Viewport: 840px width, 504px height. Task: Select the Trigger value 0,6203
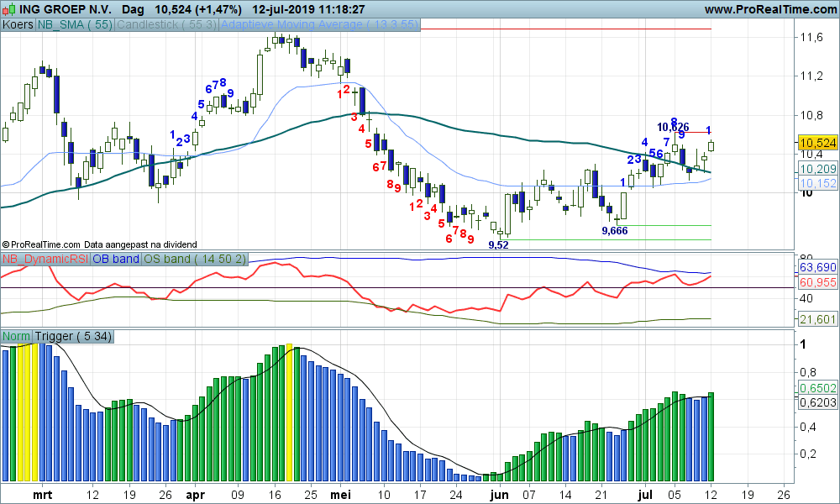(817, 402)
